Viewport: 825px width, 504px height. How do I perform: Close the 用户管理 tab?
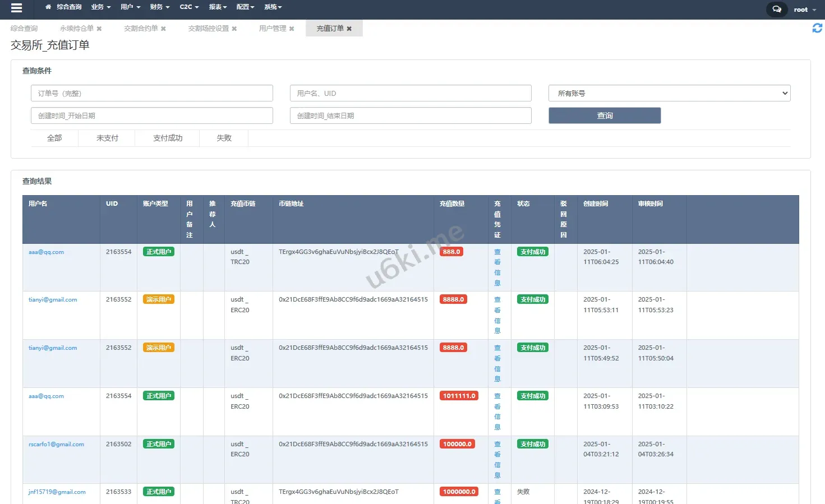292,29
